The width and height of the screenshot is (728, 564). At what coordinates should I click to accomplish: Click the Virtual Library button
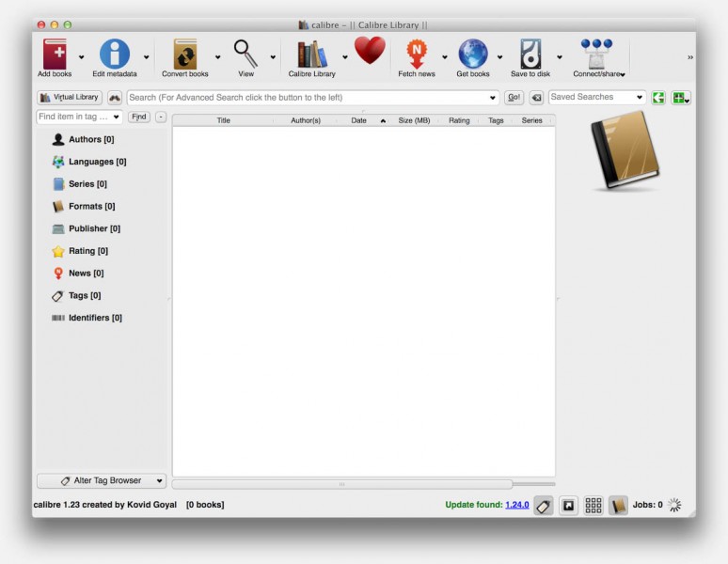coord(70,98)
